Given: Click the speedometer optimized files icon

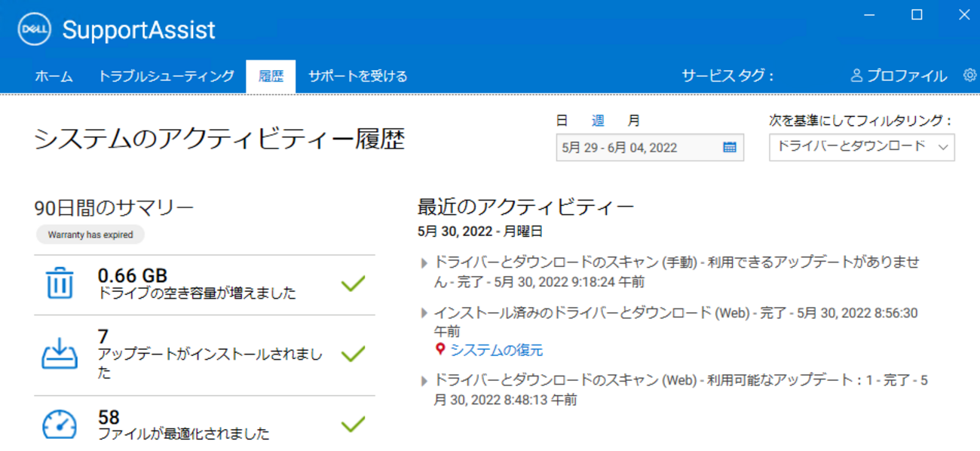Looking at the screenshot, I should (60, 425).
